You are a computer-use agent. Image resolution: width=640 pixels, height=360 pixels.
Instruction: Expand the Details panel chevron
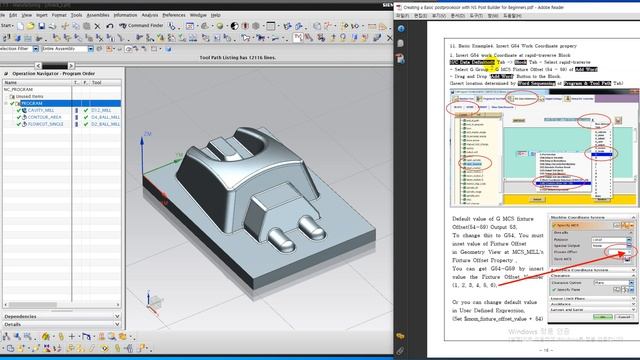[x=117, y=324]
